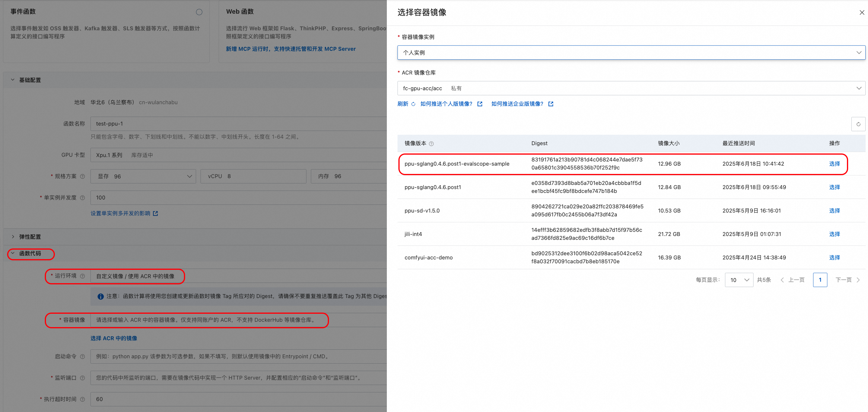Screen dimensions: 868x412
Task: Close the 选择容器镜像 panel
Action: click(x=861, y=12)
